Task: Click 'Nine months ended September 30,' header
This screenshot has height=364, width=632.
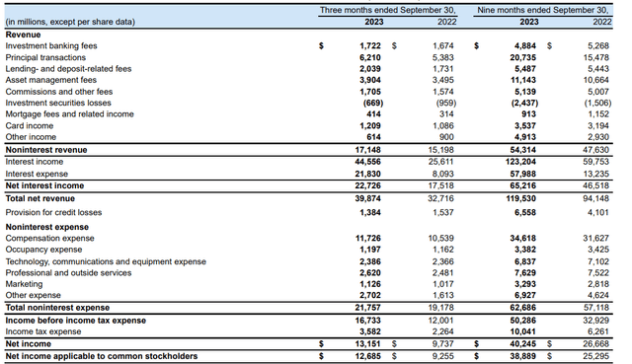Action: coord(543,10)
